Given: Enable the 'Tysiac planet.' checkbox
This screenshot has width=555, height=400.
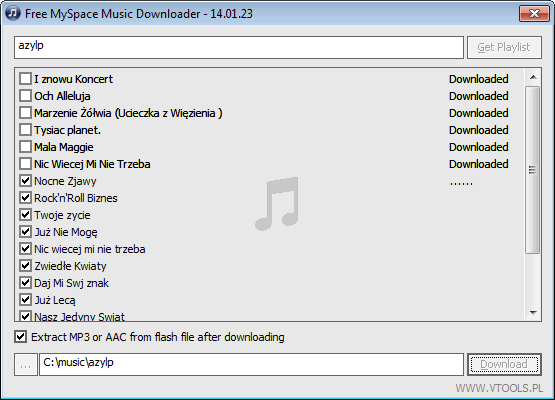Looking at the screenshot, I should point(25,130).
